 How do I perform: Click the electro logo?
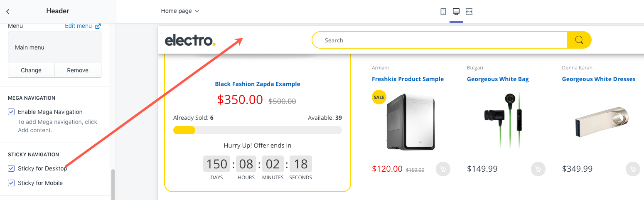(x=190, y=40)
